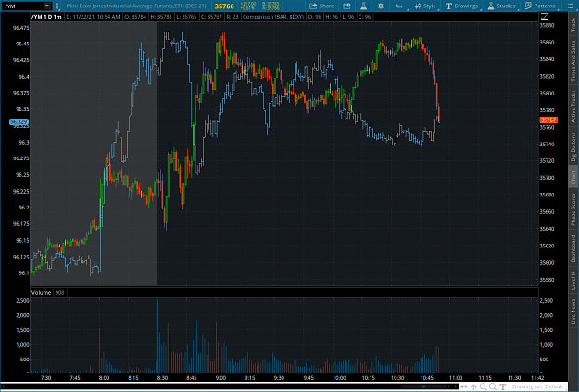Click the 35766 last price in header
The image size is (579, 392).
pyautogui.click(x=224, y=6)
